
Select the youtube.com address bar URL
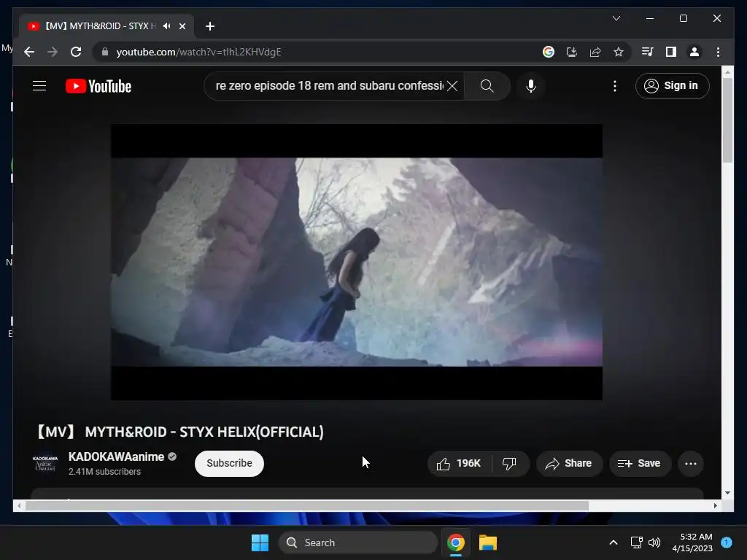coord(198,52)
